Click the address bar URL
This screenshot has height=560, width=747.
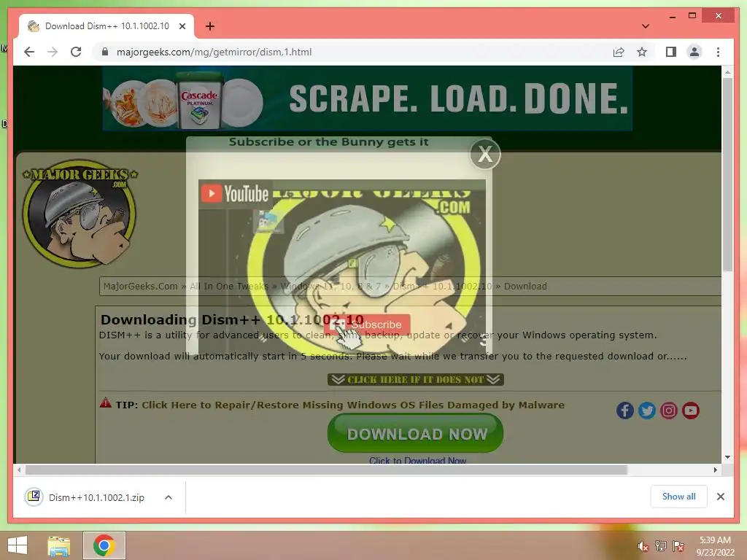(214, 52)
